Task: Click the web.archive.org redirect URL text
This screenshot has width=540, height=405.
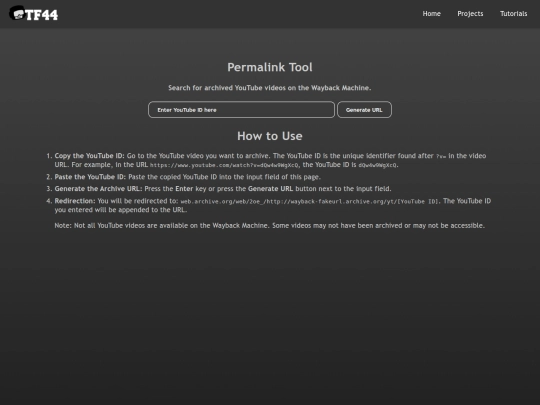Action: tap(309, 201)
